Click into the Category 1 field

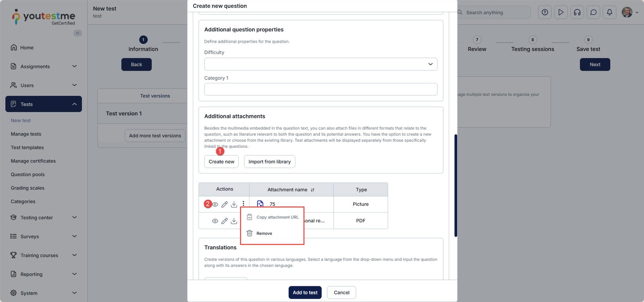point(321,89)
